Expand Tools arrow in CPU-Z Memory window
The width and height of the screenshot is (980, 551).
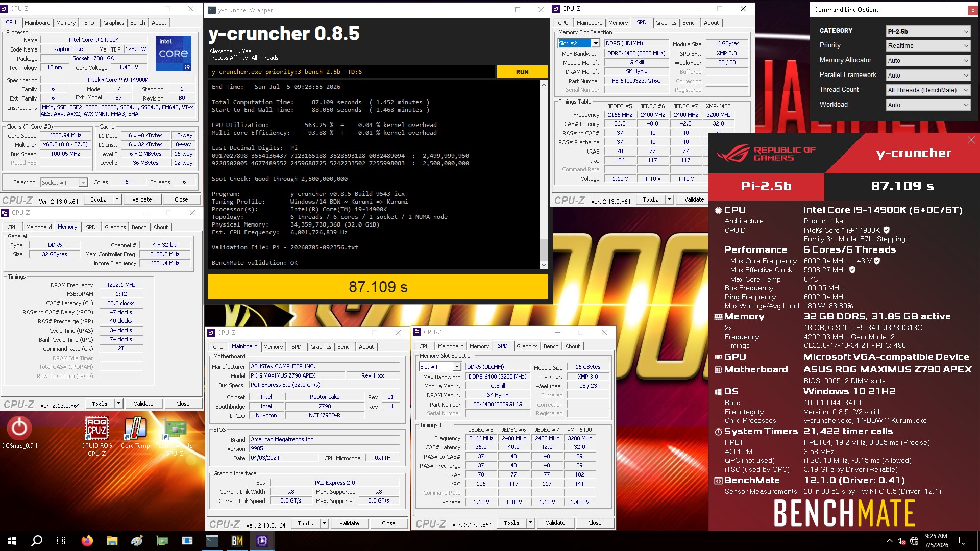point(118,404)
